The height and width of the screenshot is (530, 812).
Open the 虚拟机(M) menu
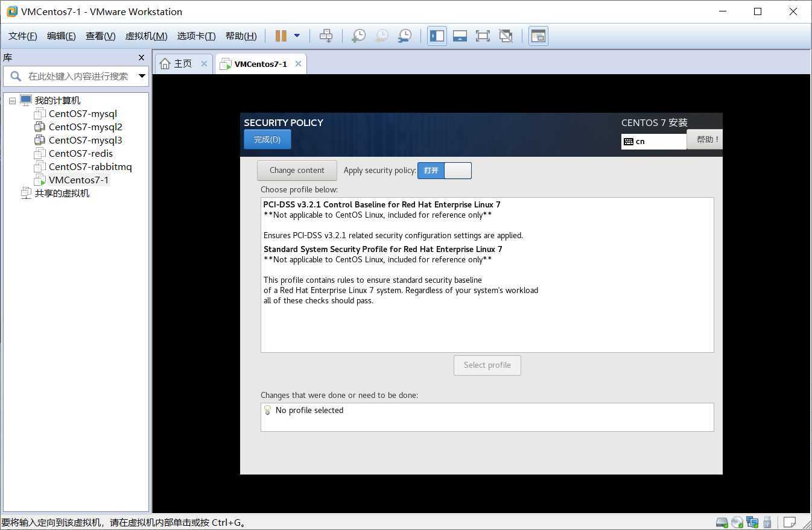click(x=146, y=36)
